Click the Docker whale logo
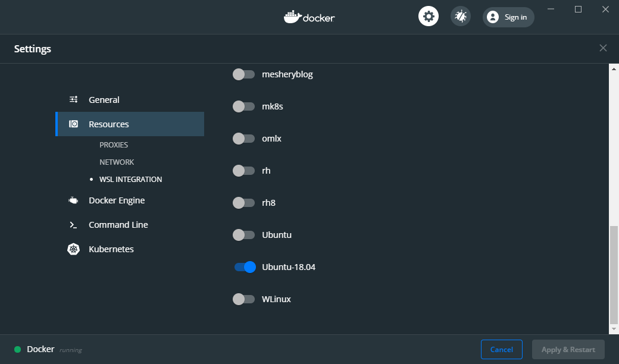 tap(309, 16)
